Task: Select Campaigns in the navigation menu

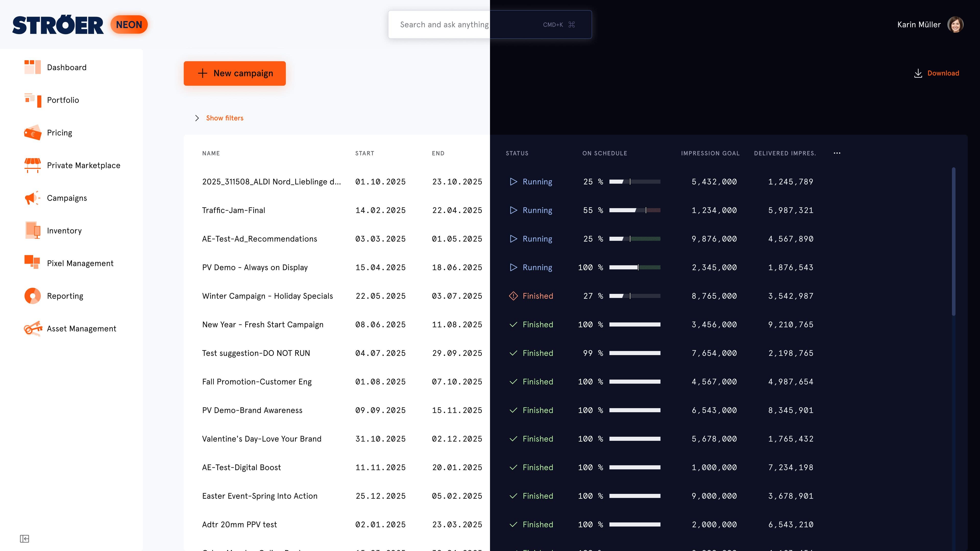Action: [x=67, y=198]
